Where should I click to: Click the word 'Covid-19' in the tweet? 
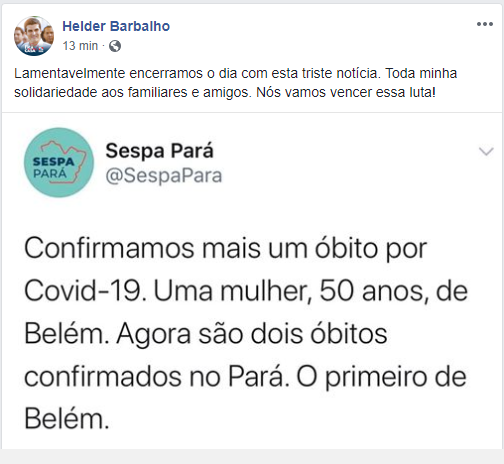coord(85,291)
